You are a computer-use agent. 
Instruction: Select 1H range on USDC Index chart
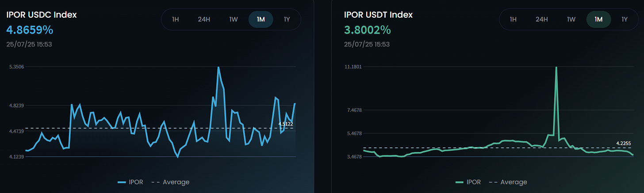(176, 19)
